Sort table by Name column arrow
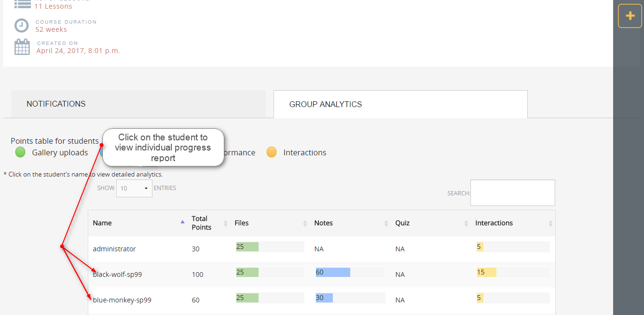 [182, 222]
